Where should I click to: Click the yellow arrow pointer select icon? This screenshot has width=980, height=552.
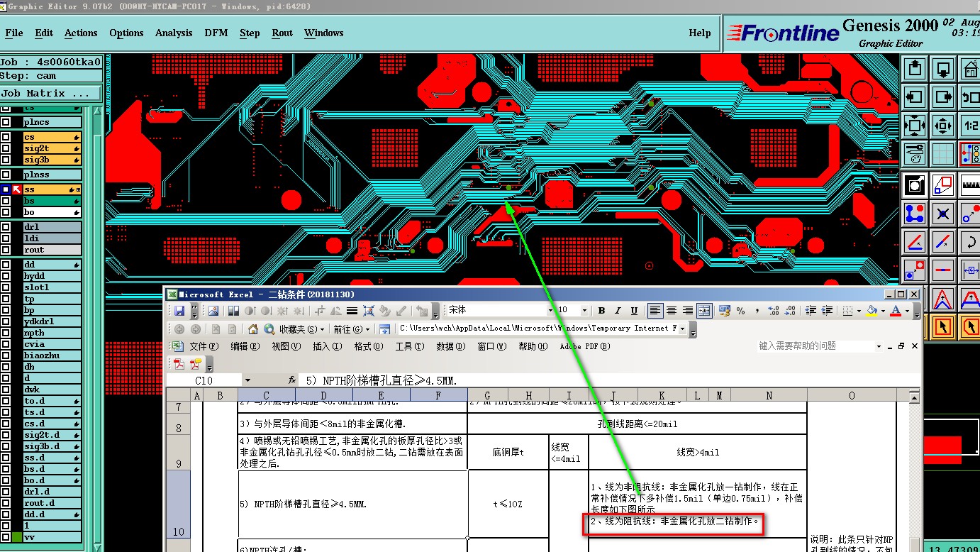943,327
